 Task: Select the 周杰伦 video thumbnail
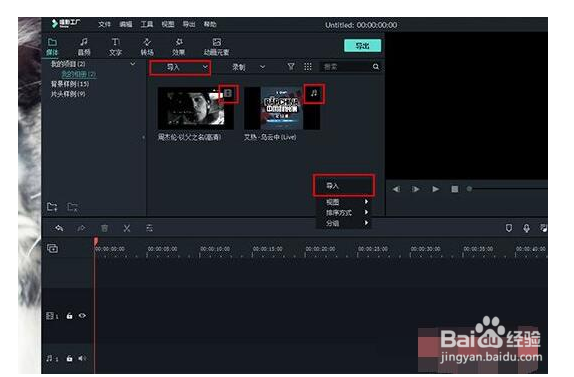(x=195, y=109)
